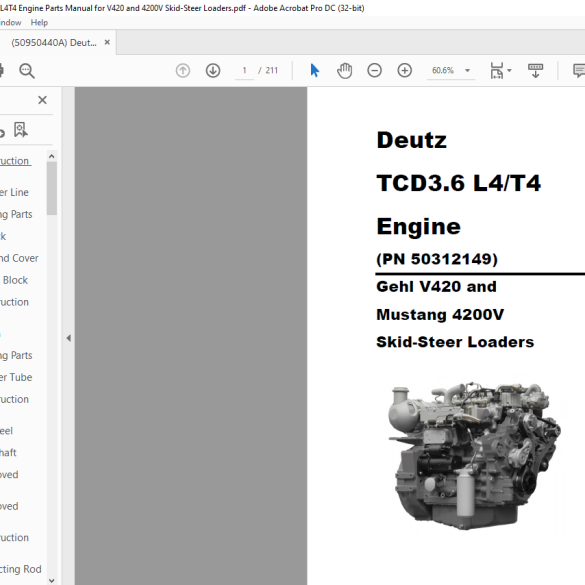Open the Help menu

coord(39,23)
